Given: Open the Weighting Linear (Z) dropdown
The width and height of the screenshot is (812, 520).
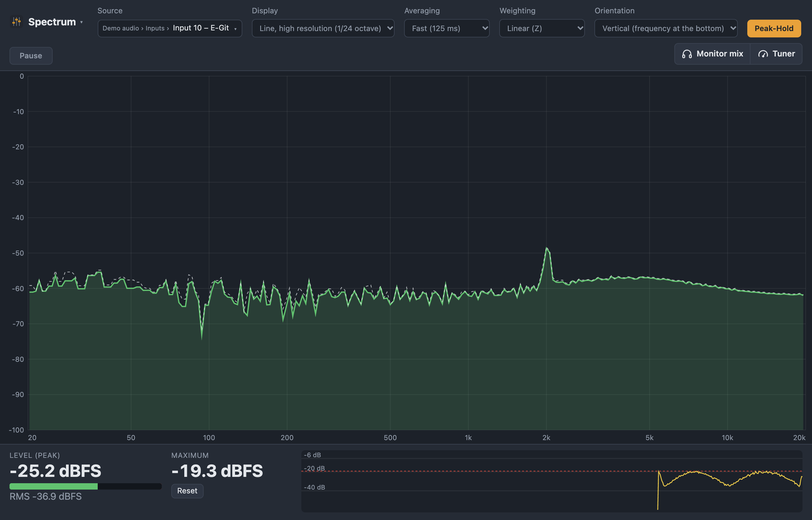Looking at the screenshot, I should 542,28.
